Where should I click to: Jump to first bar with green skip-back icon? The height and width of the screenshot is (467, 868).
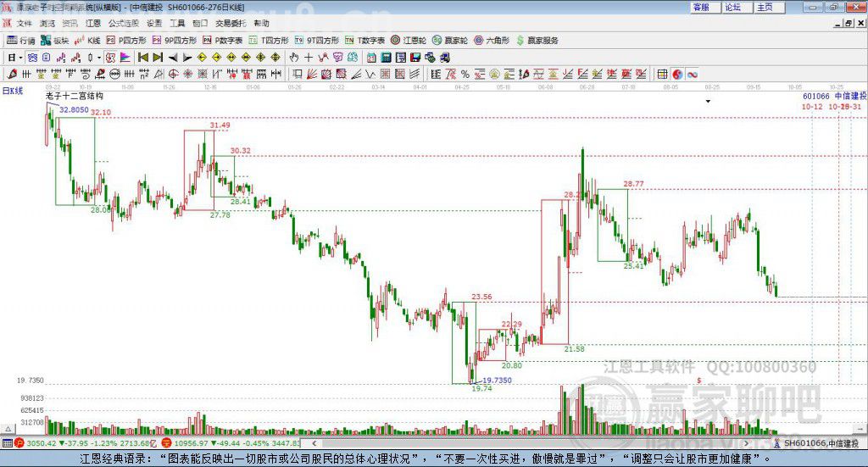point(143,58)
